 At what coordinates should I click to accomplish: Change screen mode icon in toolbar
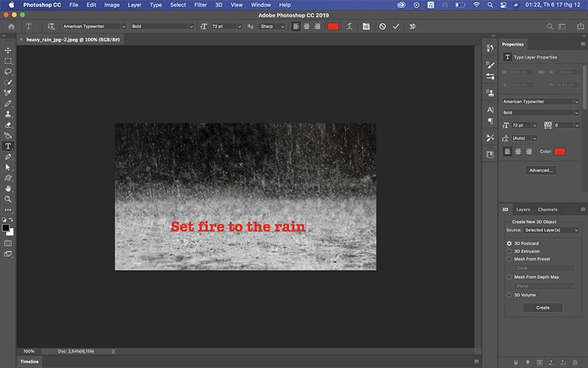[8, 254]
